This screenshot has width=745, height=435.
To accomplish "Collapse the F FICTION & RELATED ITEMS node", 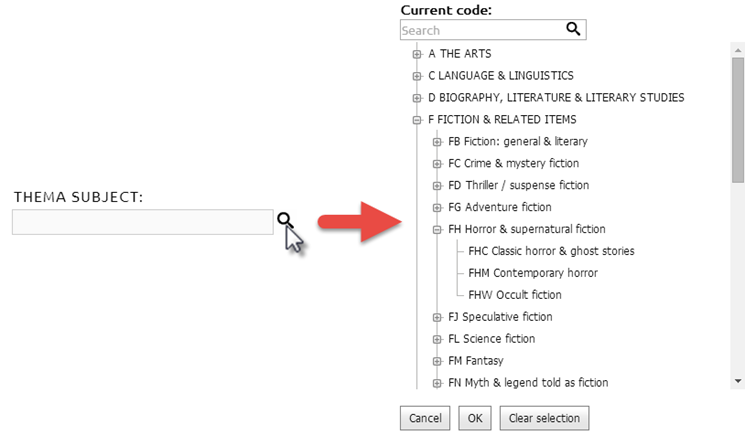I will point(417,120).
